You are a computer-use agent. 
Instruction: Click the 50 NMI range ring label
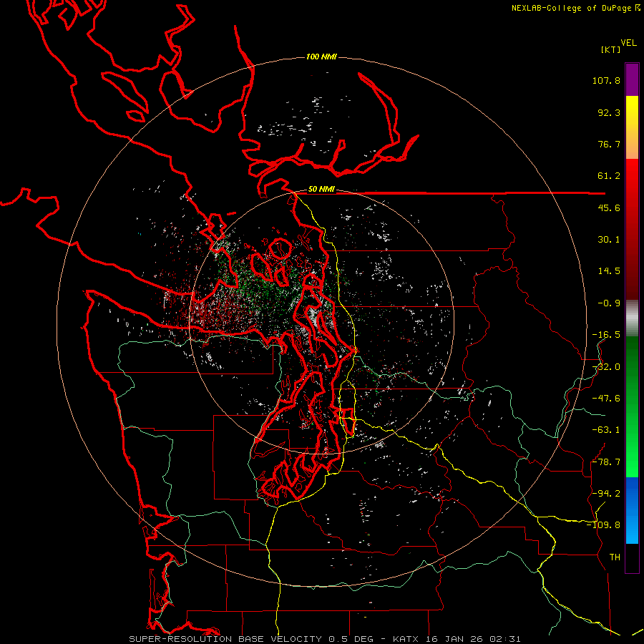coord(321,190)
